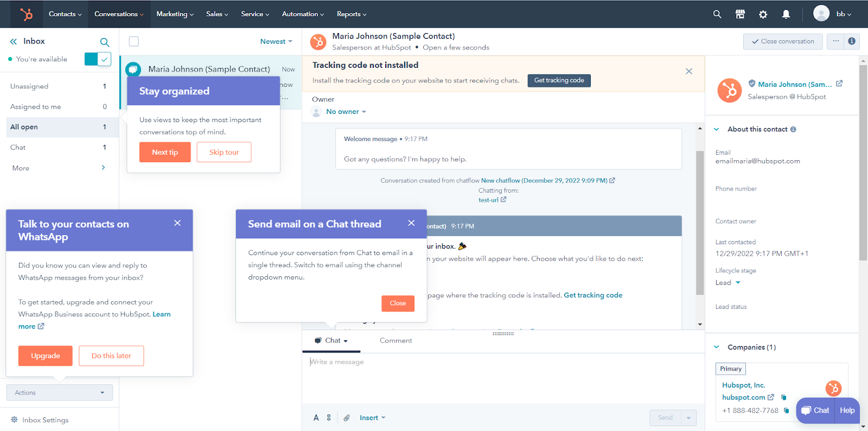Check the select-all conversations checkbox
The height and width of the screenshot is (431, 868).
(134, 41)
